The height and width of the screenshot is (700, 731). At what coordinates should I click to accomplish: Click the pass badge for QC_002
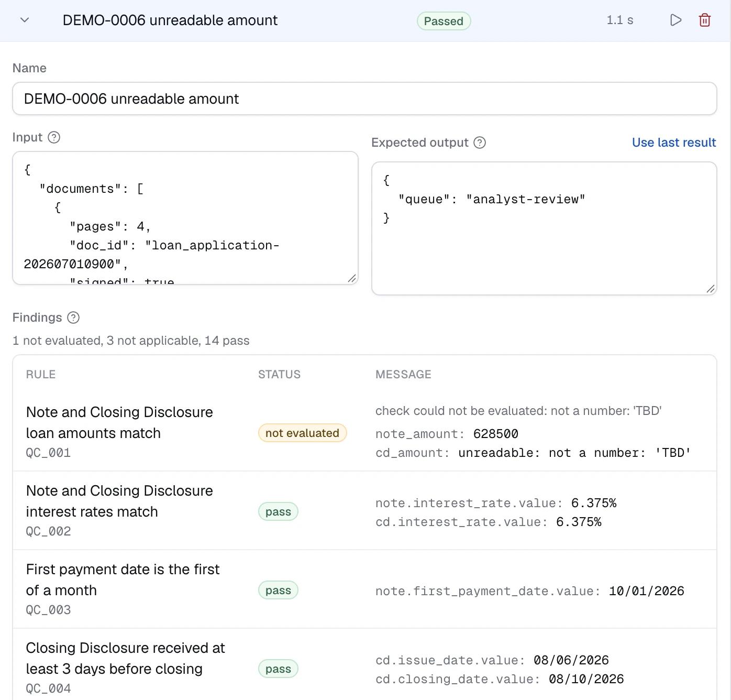tap(278, 511)
